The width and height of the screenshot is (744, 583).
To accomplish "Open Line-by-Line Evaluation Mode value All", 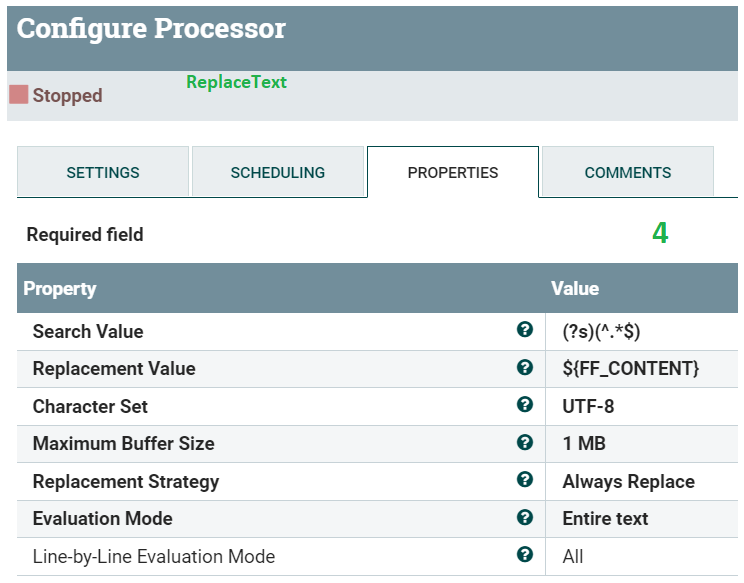I will coord(573,556).
